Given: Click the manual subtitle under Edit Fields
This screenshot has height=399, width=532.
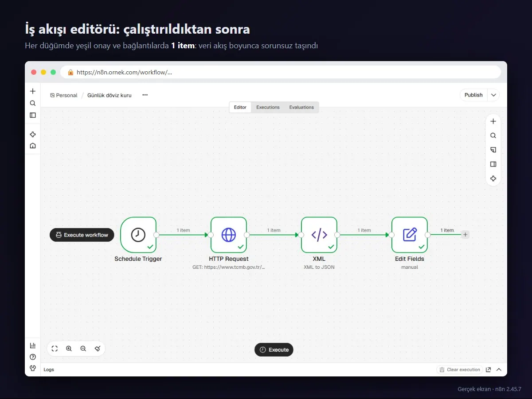Looking at the screenshot, I should [410, 267].
